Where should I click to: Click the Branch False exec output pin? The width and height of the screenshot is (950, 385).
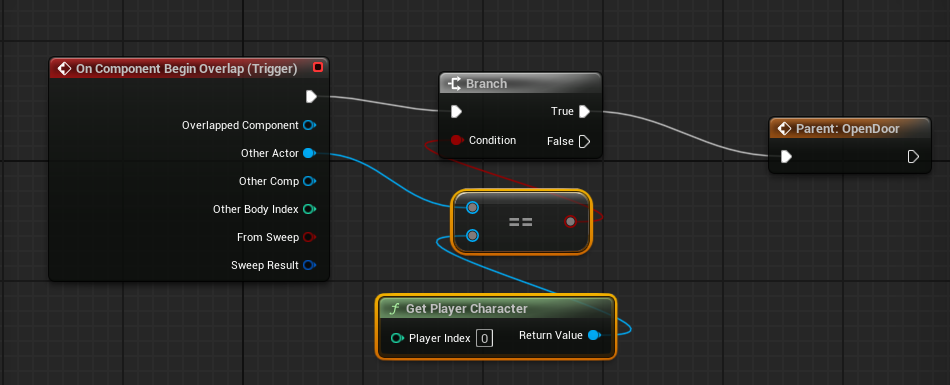pos(584,141)
